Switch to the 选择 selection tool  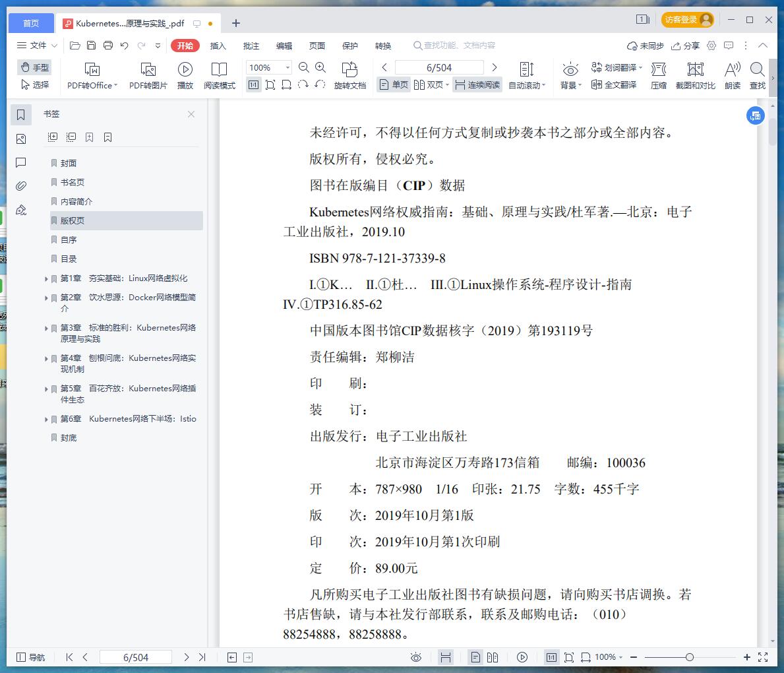34,84
